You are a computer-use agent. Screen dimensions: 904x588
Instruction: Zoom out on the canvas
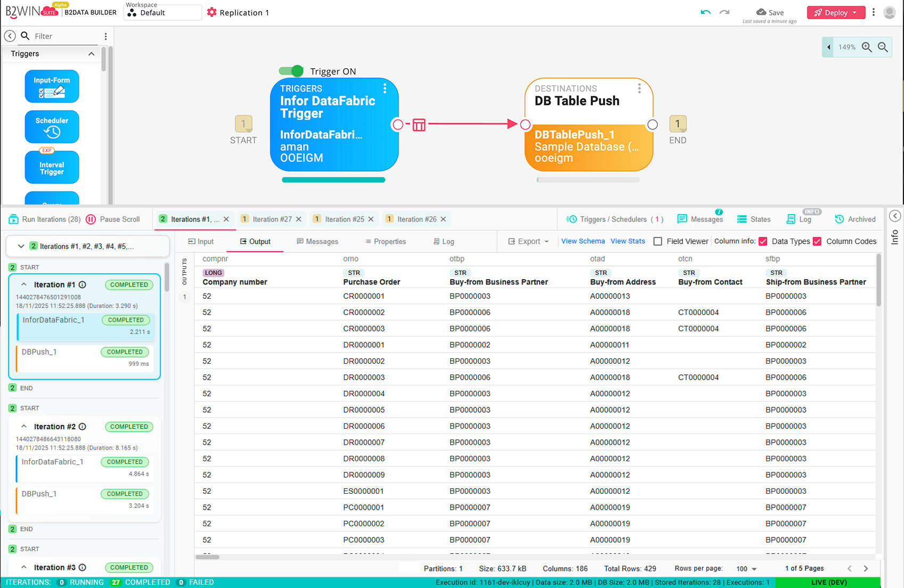pos(883,47)
